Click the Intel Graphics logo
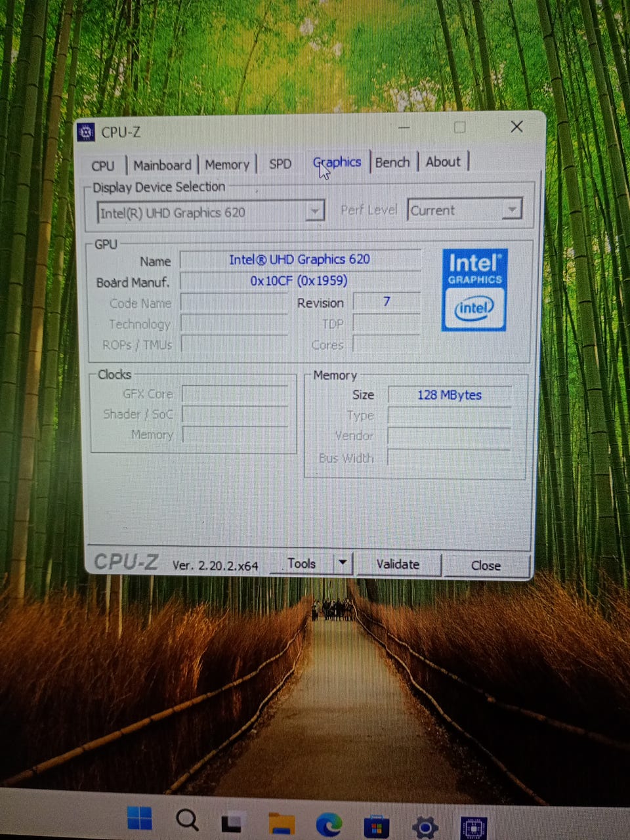 coord(474,289)
